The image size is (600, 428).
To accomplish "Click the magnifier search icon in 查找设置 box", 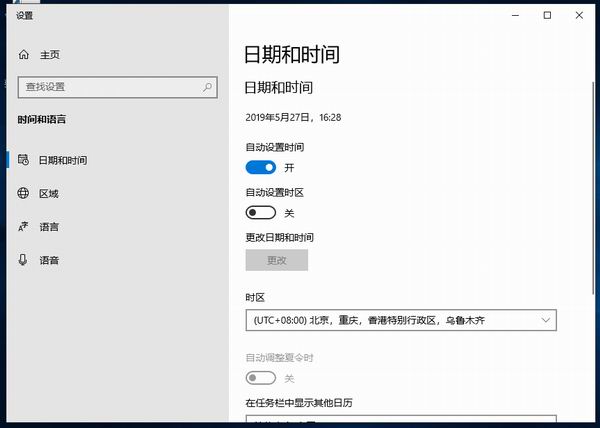I will [x=207, y=87].
